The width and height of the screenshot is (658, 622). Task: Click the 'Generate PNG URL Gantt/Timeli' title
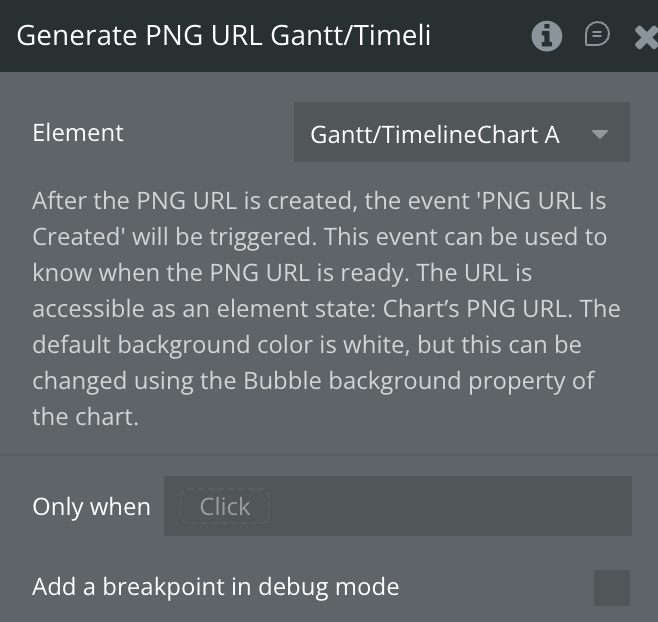coord(224,36)
